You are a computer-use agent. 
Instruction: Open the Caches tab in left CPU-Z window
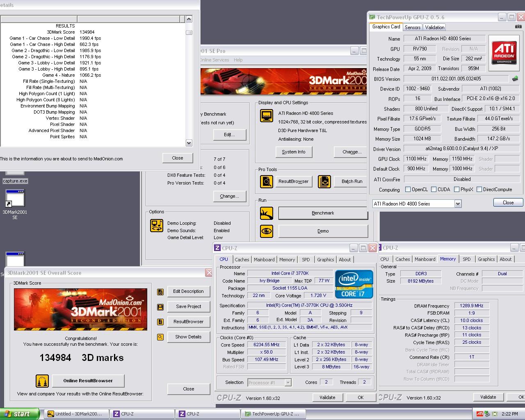242,260
